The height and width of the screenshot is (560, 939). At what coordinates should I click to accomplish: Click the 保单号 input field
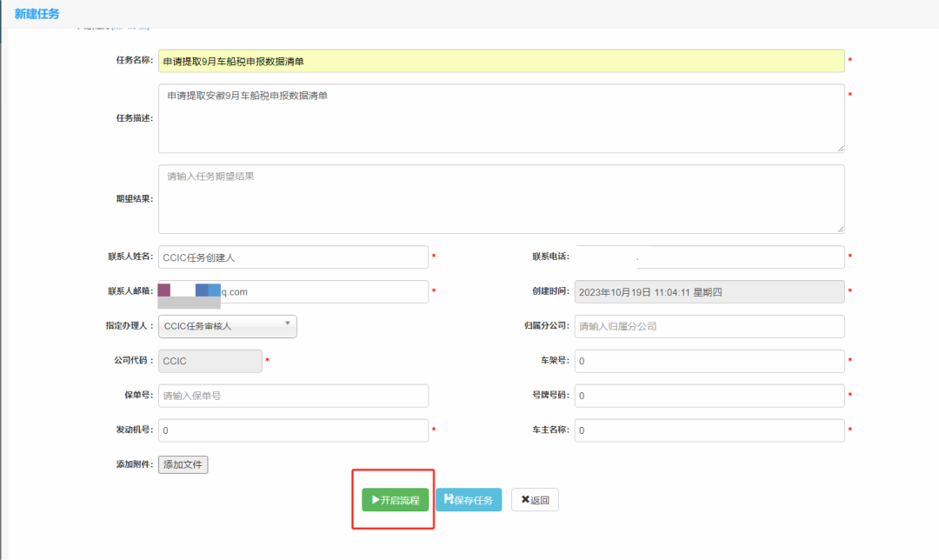293,396
